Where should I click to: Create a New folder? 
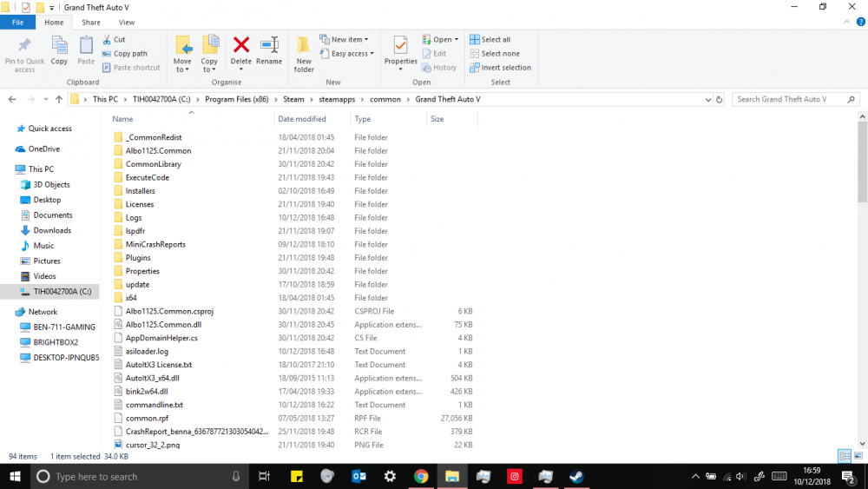[x=303, y=54]
